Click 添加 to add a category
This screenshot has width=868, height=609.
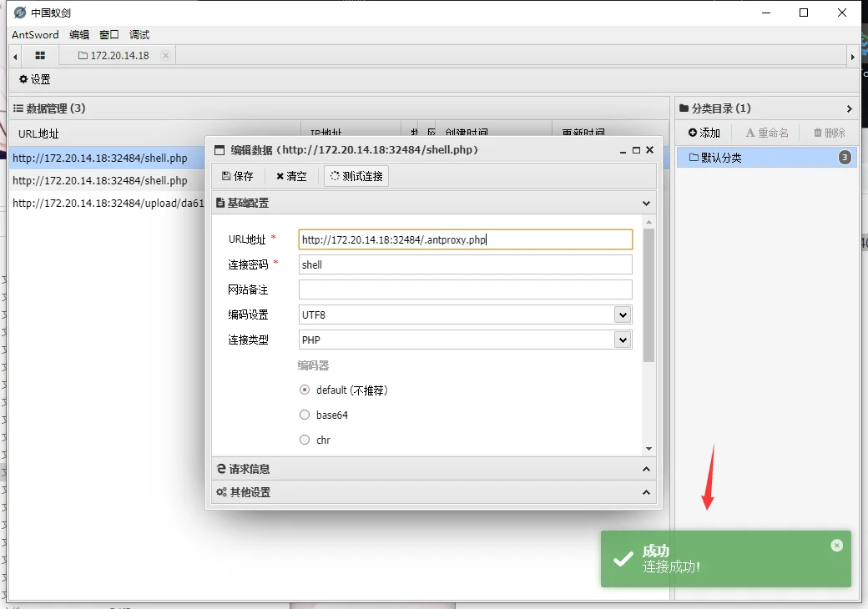click(x=704, y=133)
